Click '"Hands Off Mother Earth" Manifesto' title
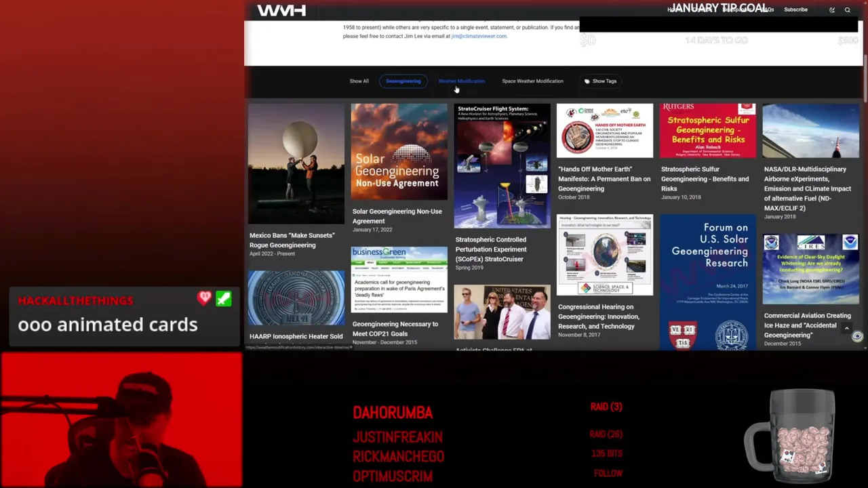The width and height of the screenshot is (868, 488). tap(604, 179)
